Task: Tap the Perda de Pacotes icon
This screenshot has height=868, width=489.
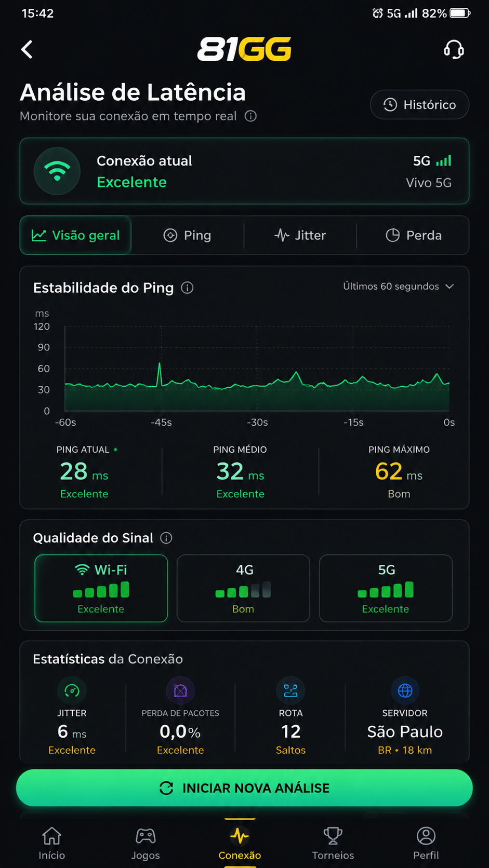Action: (x=180, y=690)
